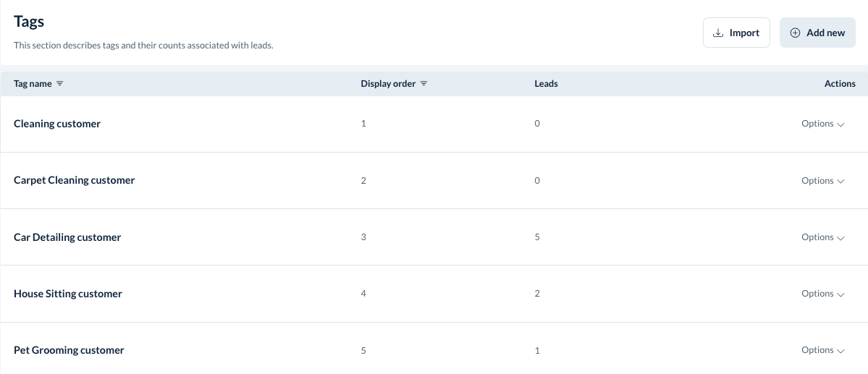Screen dimensions: 868x374
Task: Click the Tags page heading
Action: point(29,22)
